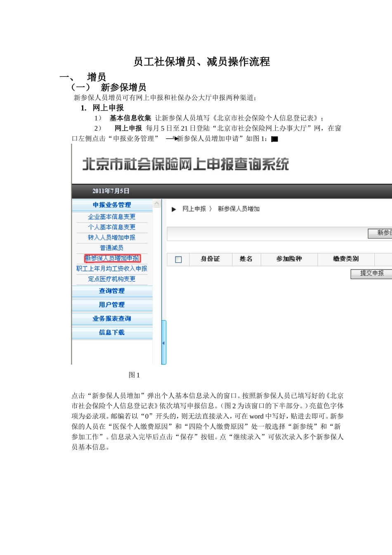Expand 用户管理 menu section
Viewport: 392px width, 555px height.
112,305
